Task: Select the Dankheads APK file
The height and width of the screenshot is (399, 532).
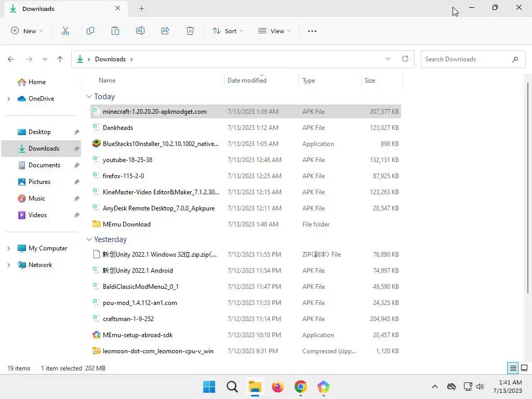Action: (x=246, y=128)
